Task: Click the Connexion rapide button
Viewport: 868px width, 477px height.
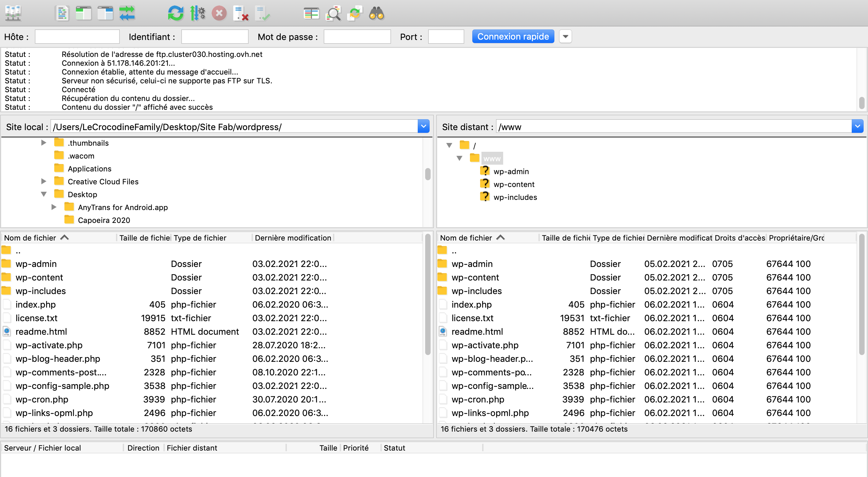Action: coord(513,37)
